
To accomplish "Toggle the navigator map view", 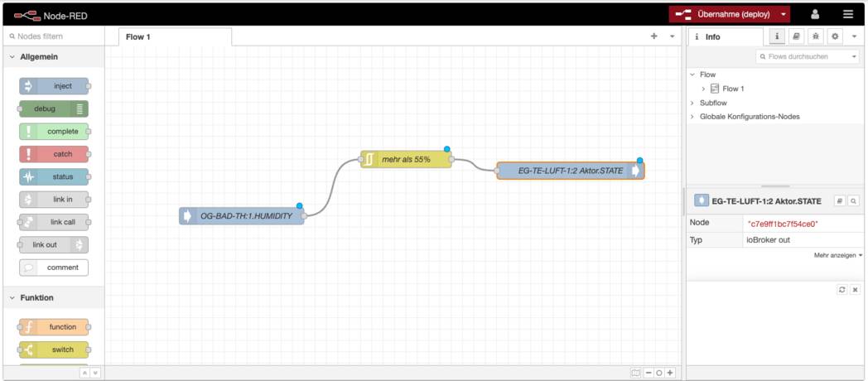I will click(x=635, y=373).
